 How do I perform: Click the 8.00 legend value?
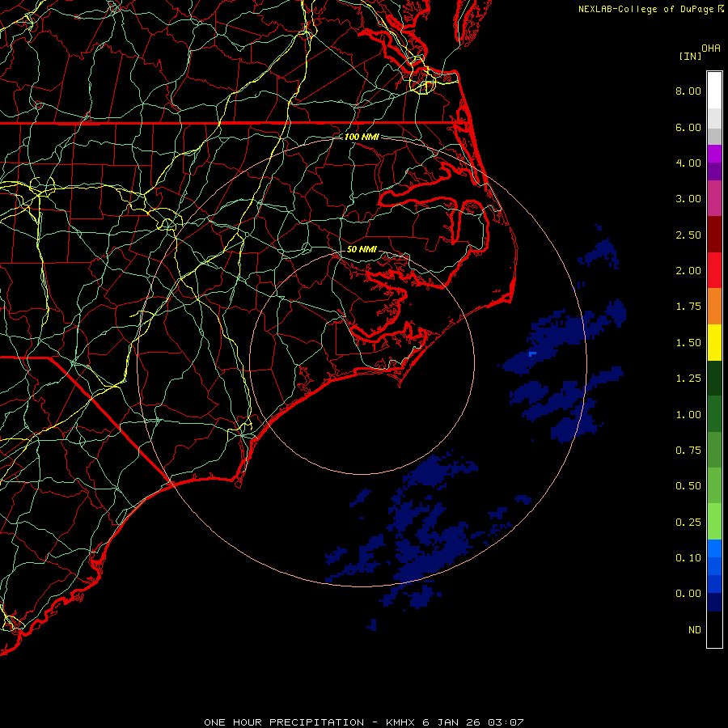(688, 91)
